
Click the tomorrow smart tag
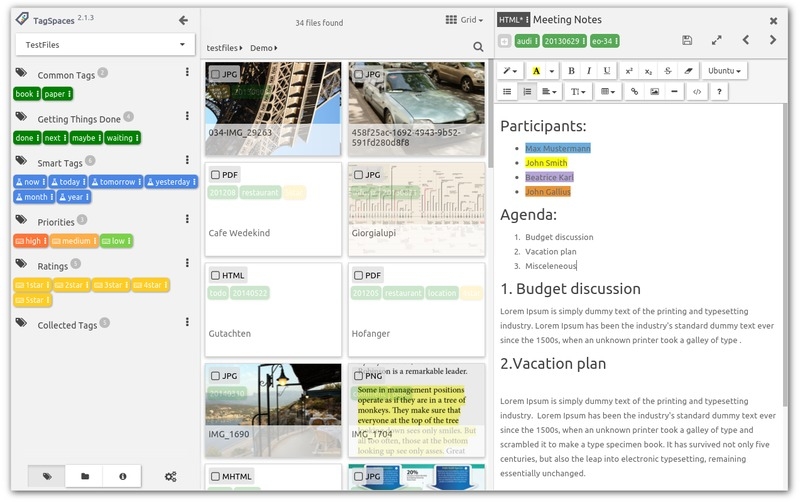click(116, 182)
